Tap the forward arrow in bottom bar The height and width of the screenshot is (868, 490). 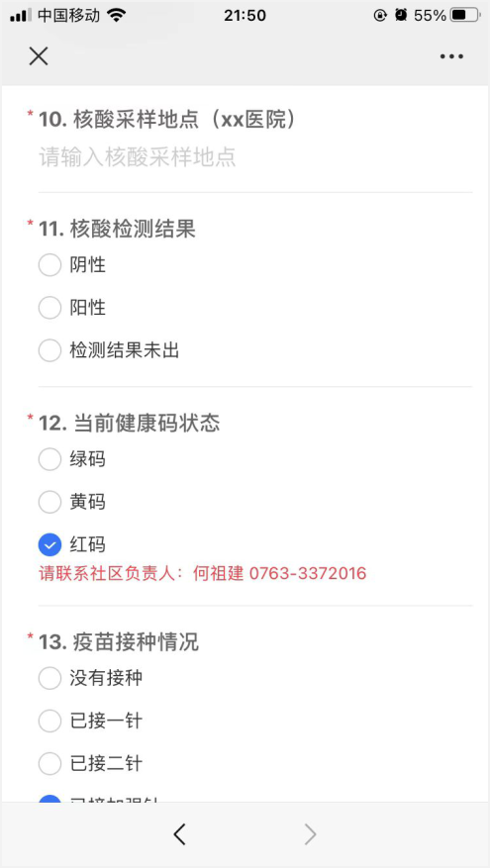pos(311,834)
